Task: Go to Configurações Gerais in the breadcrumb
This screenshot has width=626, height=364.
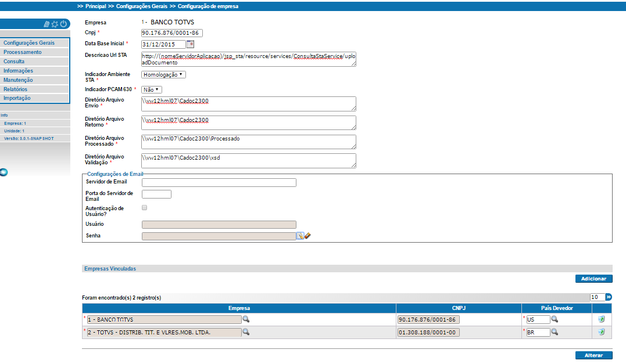Action: point(142,6)
